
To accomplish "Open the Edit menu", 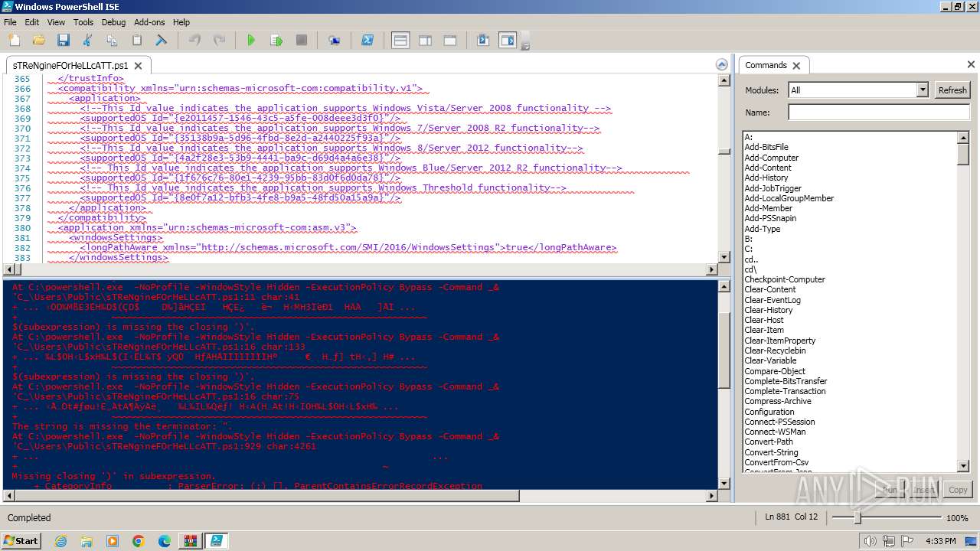I will (31, 22).
